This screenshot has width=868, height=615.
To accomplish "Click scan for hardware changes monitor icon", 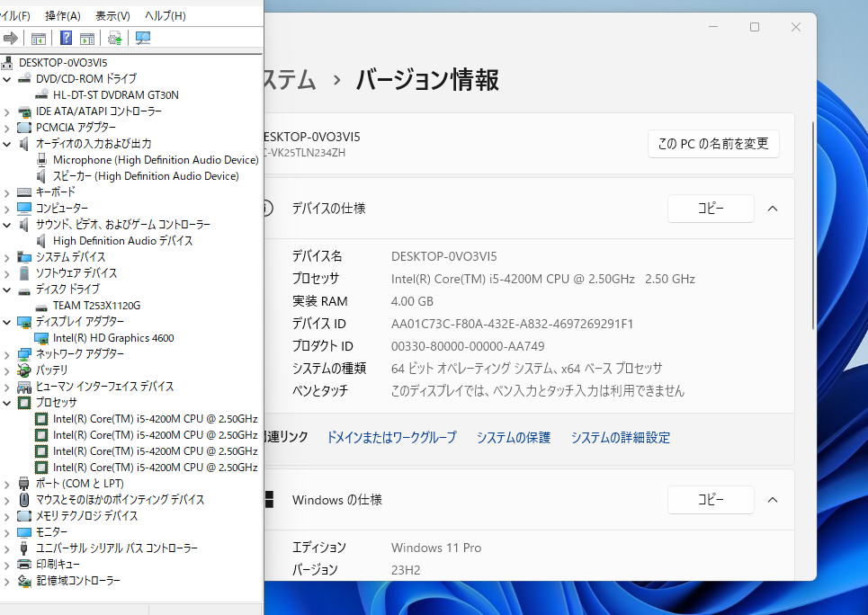I will click(143, 38).
